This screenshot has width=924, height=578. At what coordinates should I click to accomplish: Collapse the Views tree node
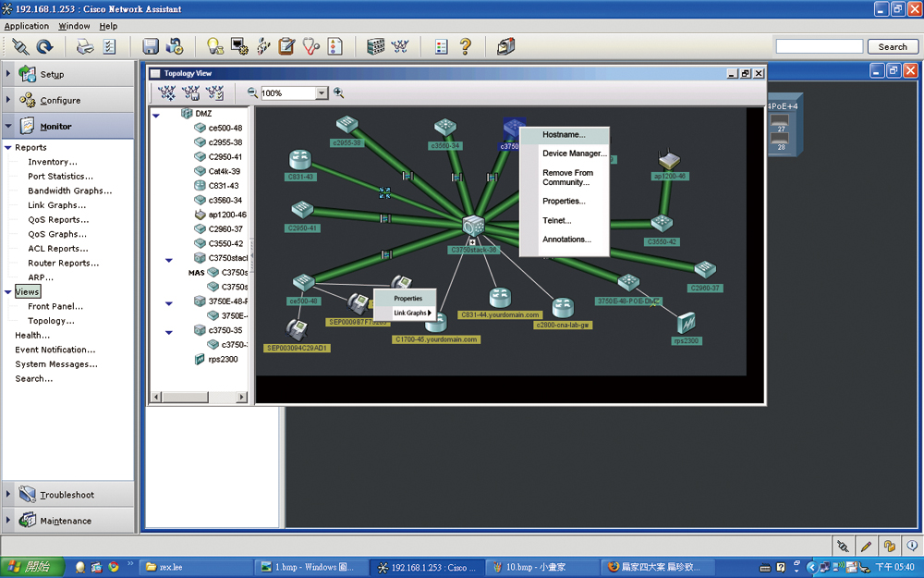(8, 292)
